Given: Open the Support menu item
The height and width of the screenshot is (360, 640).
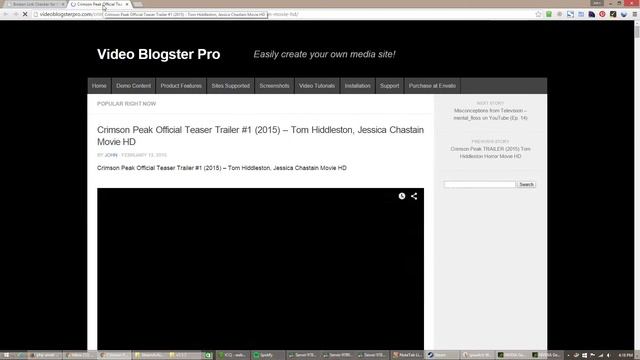Looking at the screenshot, I should pos(389,86).
